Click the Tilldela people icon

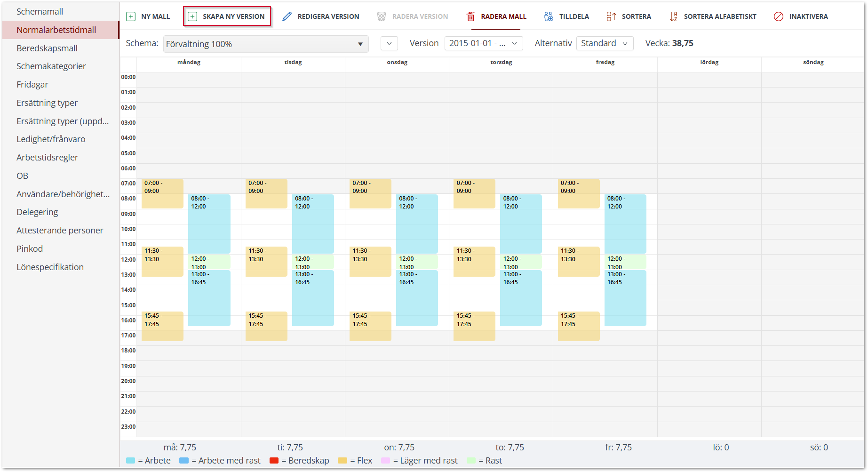pyautogui.click(x=549, y=16)
